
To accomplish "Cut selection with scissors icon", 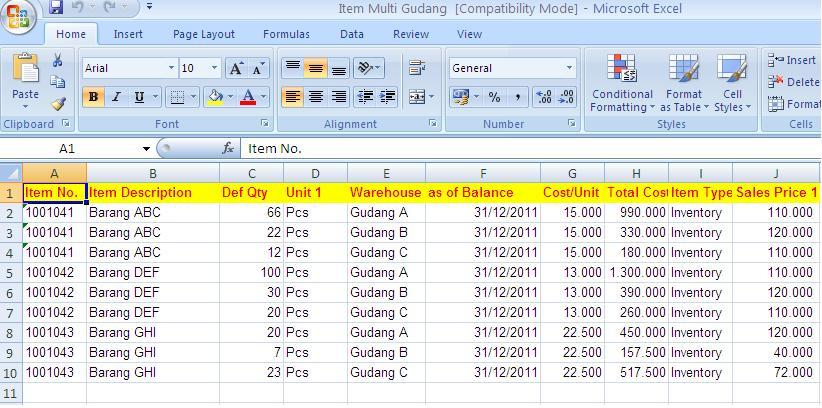I will click(57, 60).
